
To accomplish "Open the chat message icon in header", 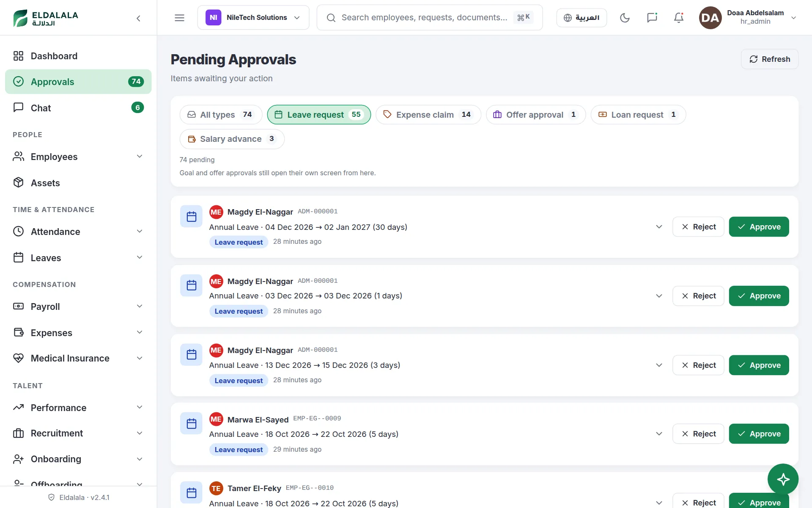I will 652,18.
